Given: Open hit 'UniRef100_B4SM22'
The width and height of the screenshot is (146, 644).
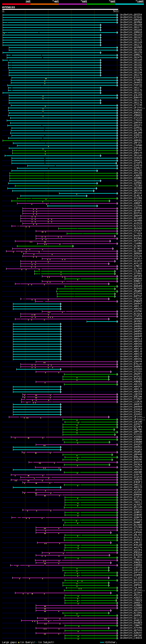Looking at the screenshot, I should (x=131, y=376).
